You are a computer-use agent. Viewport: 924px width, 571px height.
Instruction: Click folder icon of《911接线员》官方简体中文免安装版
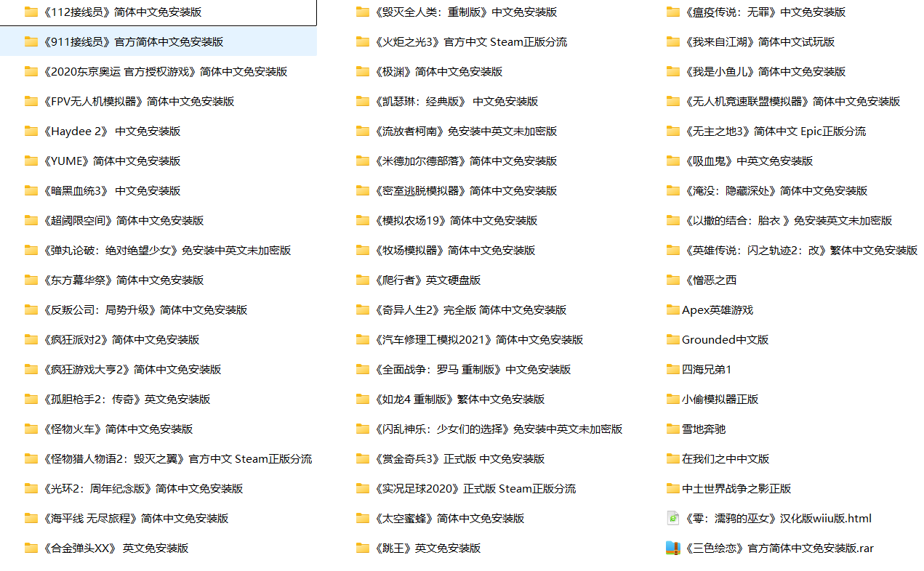pyautogui.click(x=31, y=41)
